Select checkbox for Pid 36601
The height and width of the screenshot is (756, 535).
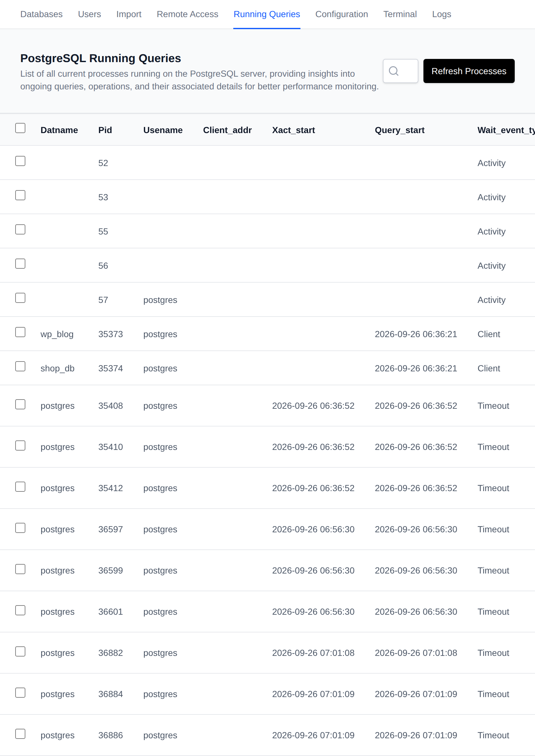click(x=20, y=610)
